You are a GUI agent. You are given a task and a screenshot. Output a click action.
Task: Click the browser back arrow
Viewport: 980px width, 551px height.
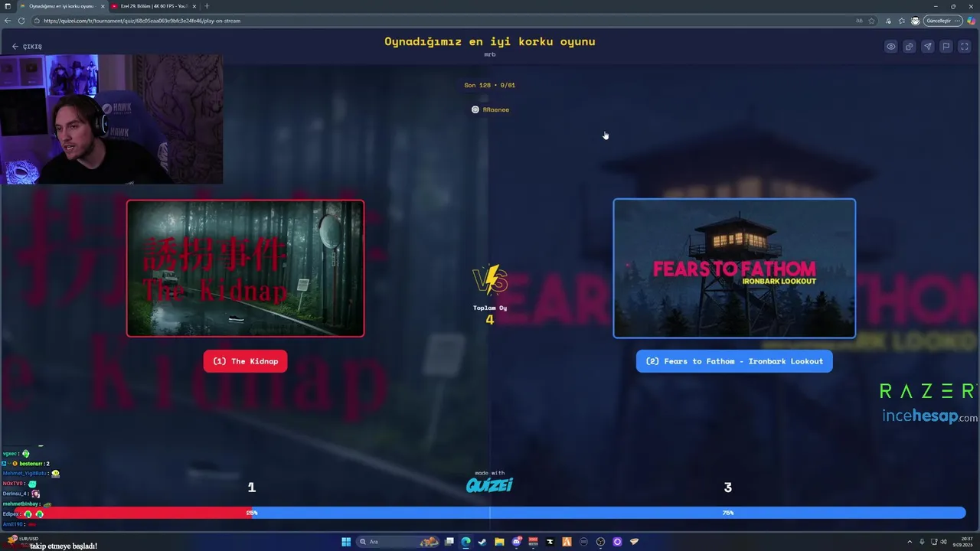click(8, 21)
